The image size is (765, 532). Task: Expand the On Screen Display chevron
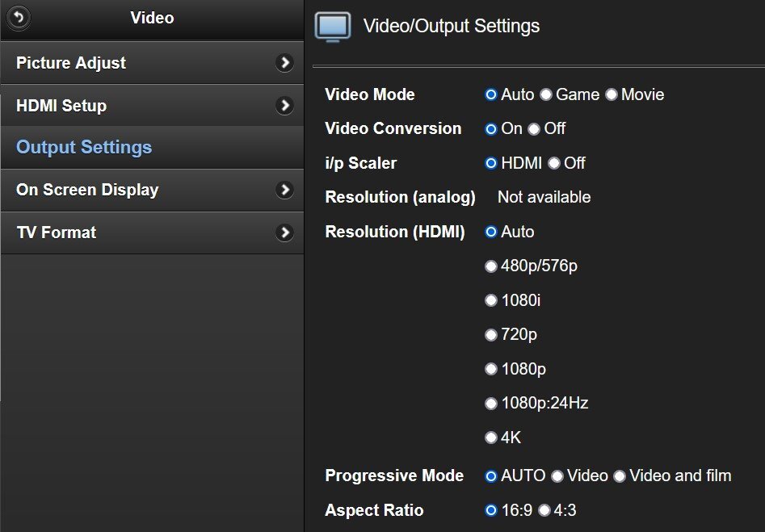pos(284,190)
